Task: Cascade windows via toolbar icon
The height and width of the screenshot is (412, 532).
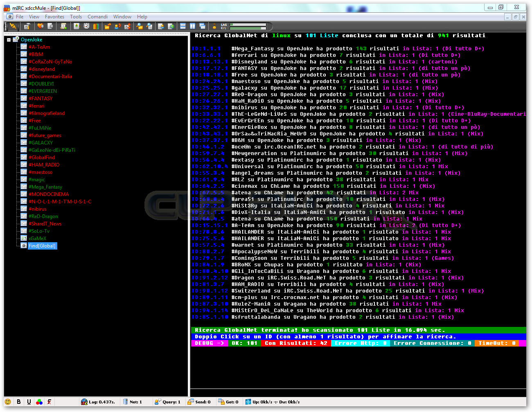Action: [202, 26]
